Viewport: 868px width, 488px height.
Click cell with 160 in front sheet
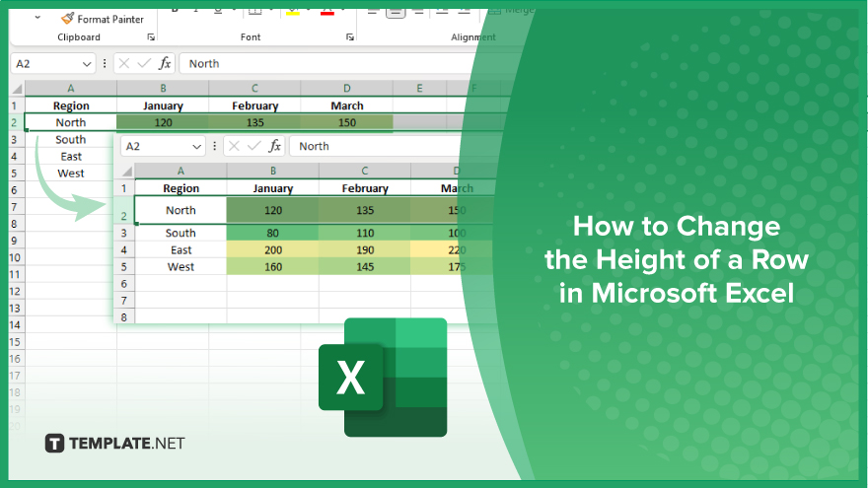(x=273, y=267)
